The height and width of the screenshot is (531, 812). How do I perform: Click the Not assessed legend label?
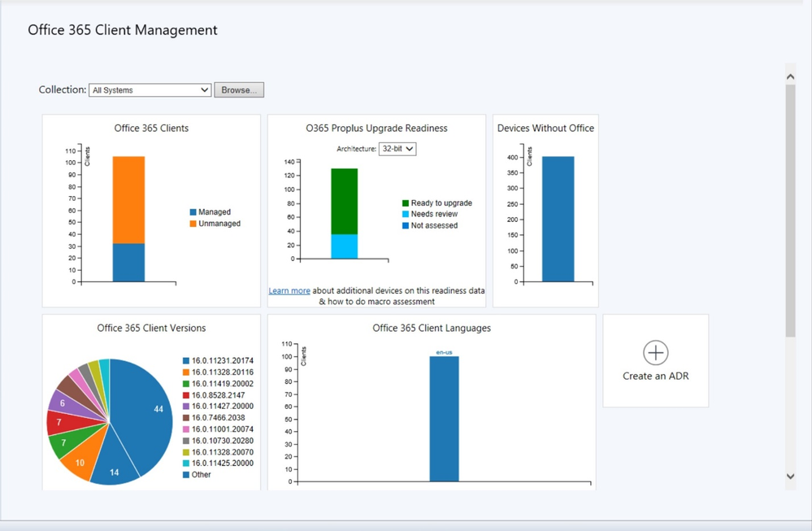pos(435,225)
